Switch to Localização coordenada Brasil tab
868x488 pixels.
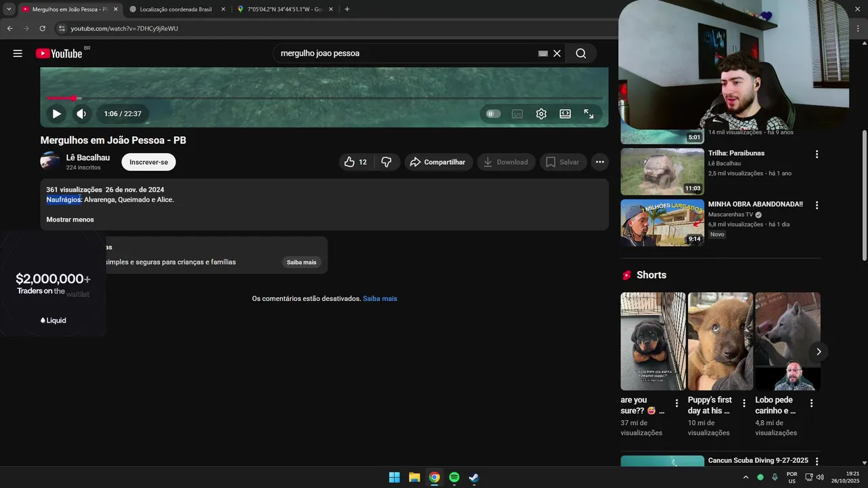point(176,9)
